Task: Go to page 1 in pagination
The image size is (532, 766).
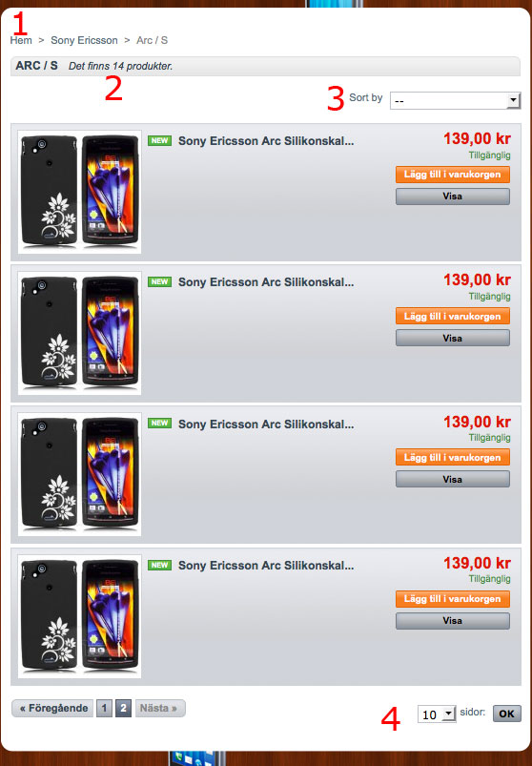Action: [104, 708]
